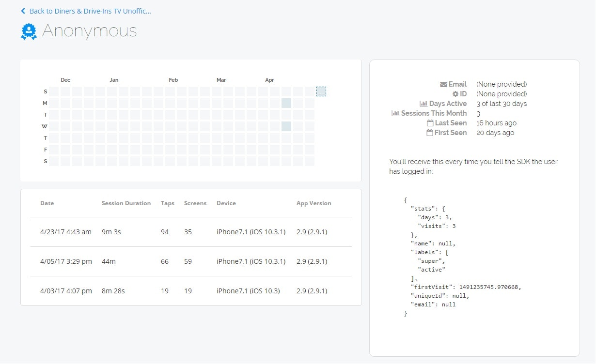The image size is (596, 364).
Task: Open the 4/05/17 3:29 pm session row
Action: (x=191, y=261)
